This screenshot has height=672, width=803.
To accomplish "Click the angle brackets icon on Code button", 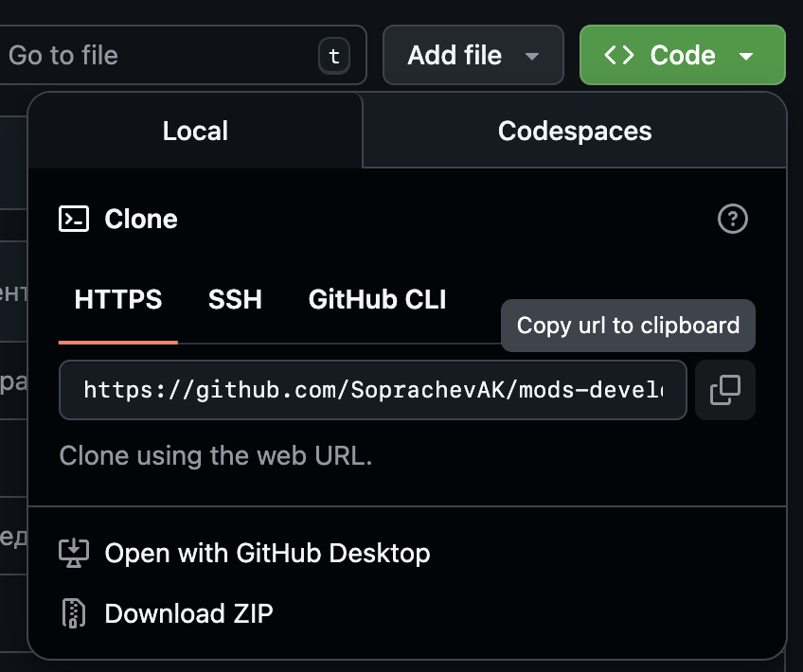I will (619, 56).
